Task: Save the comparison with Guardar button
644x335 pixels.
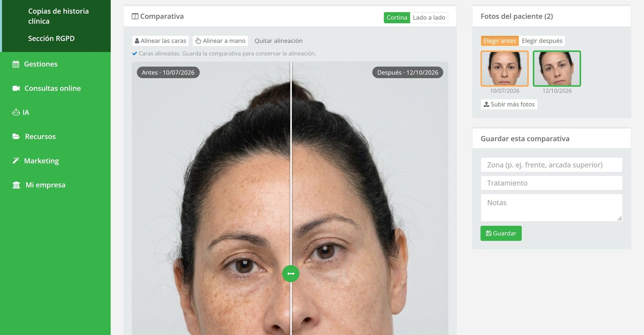Action: pos(501,234)
